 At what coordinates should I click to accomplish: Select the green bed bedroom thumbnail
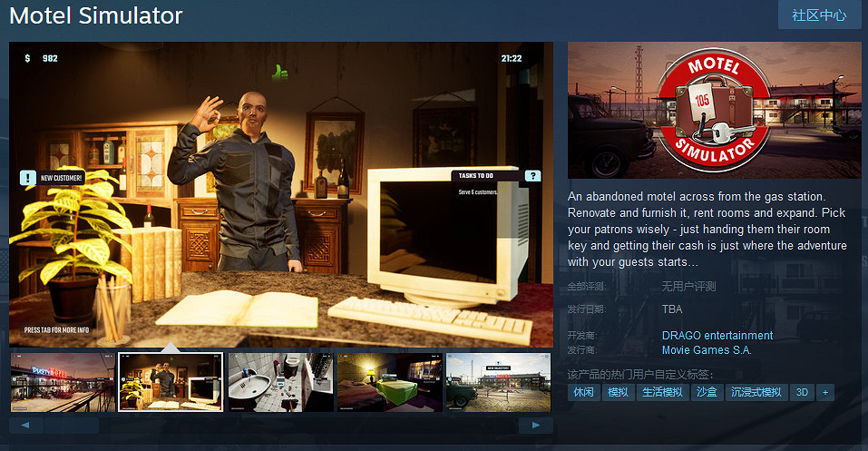pyautogui.click(x=388, y=382)
